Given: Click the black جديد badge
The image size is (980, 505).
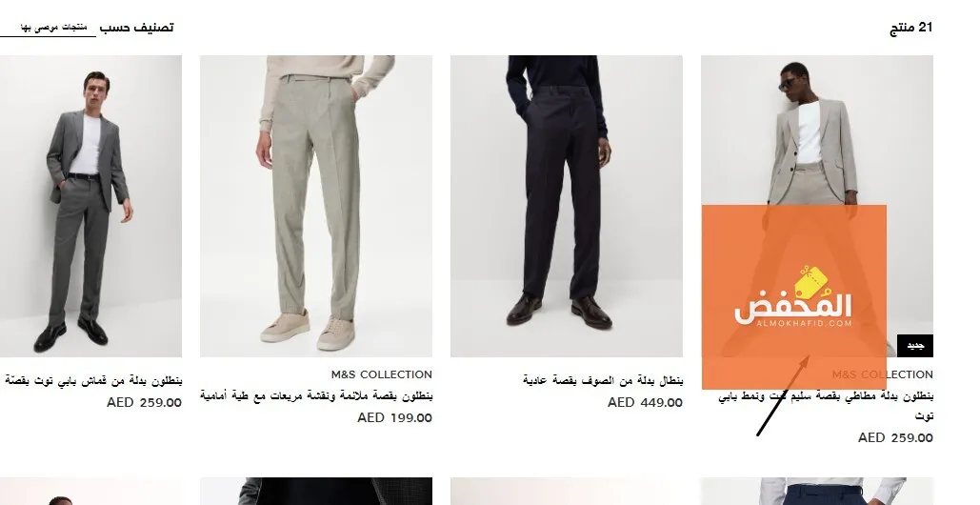Looking at the screenshot, I should pyautogui.click(x=915, y=346).
